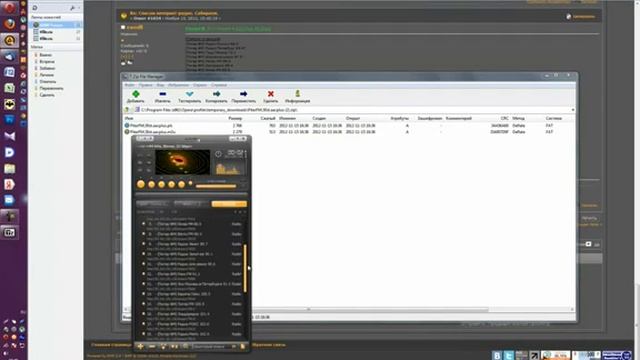Click the post author's username link

[x=135, y=27]
